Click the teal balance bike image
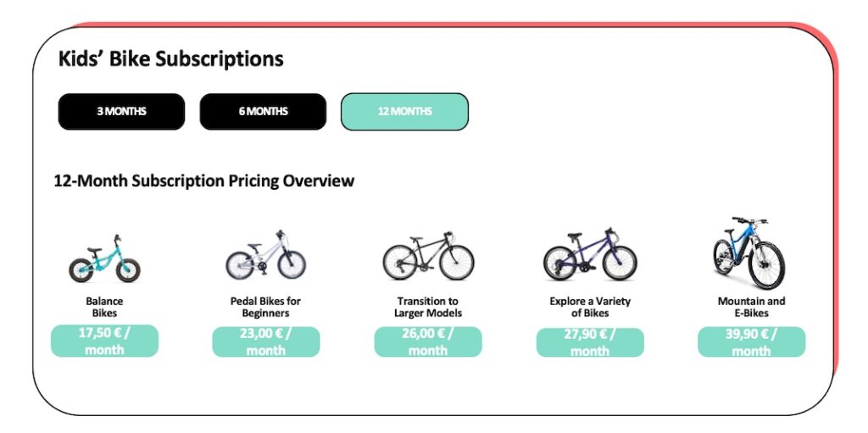 [104, 258]
